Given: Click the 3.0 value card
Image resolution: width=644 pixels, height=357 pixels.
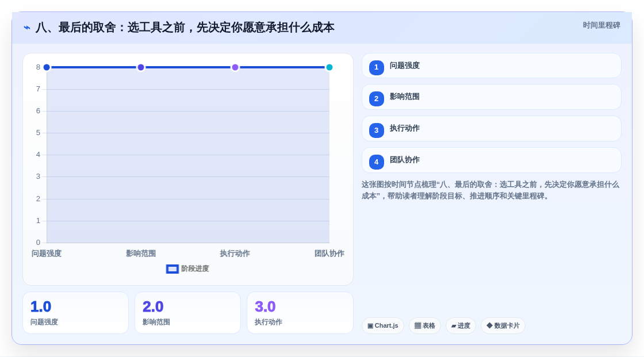Looking at the screenshot, I should [x=300, y=313].
